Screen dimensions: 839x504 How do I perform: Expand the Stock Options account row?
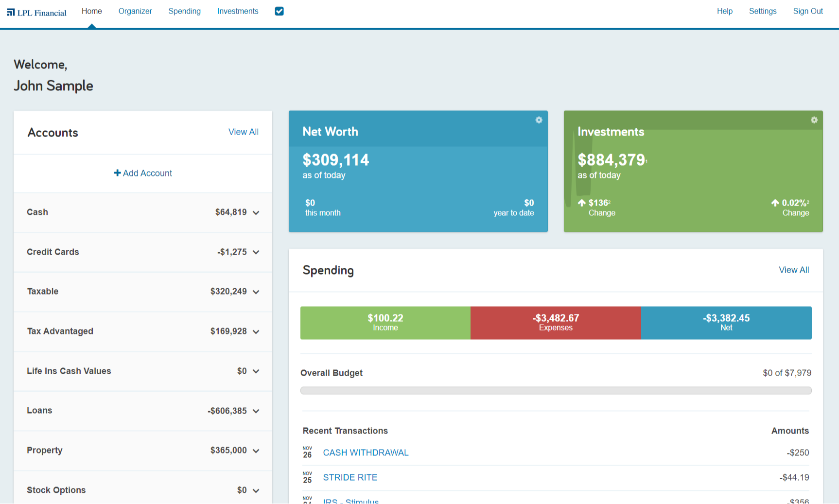(256, 490)
